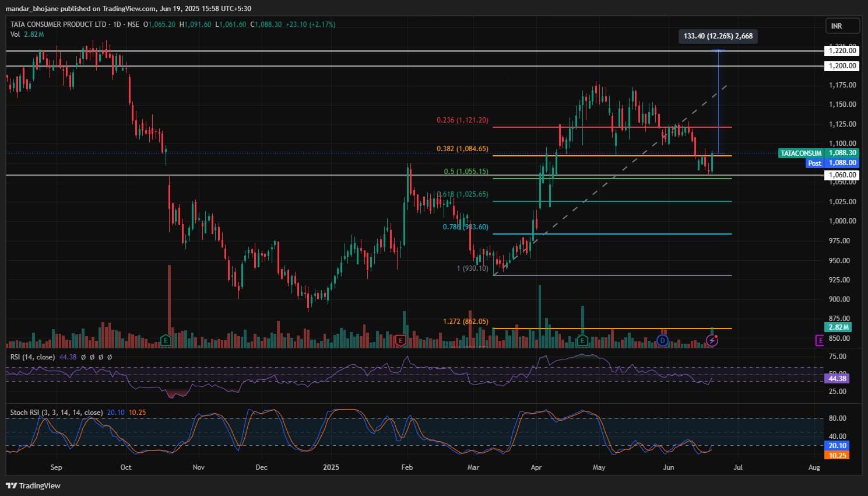Click the Mar label on time axis

pyautogui.click(x=473, y=467)
